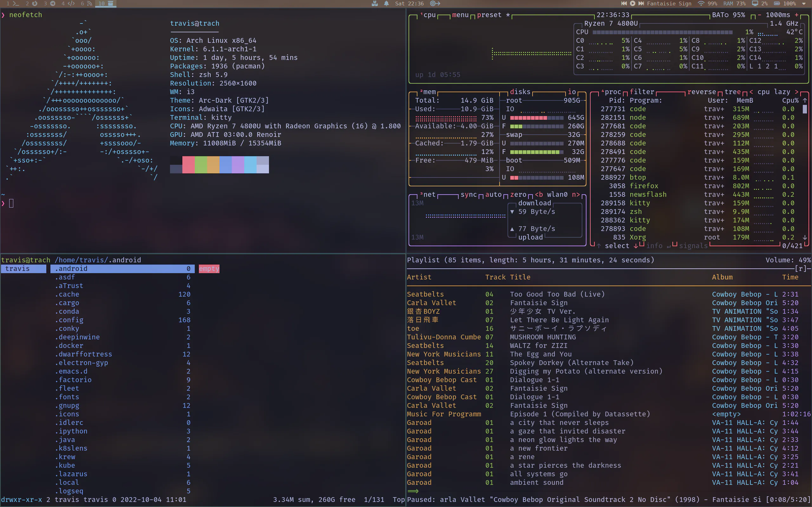Expand the .config directory in ranger
Image resolution: width=812 pixels, height=507 pixels.
click(x=69, y=320)
